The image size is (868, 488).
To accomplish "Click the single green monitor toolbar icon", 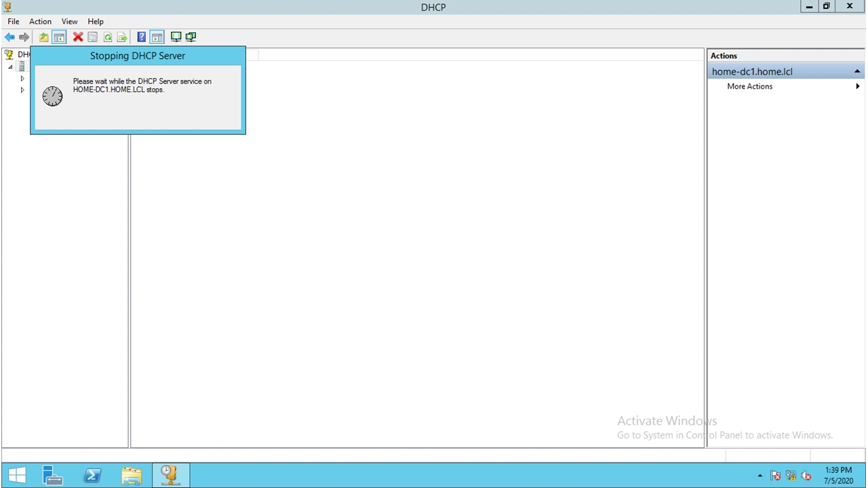I will click(x=176, y=37).
